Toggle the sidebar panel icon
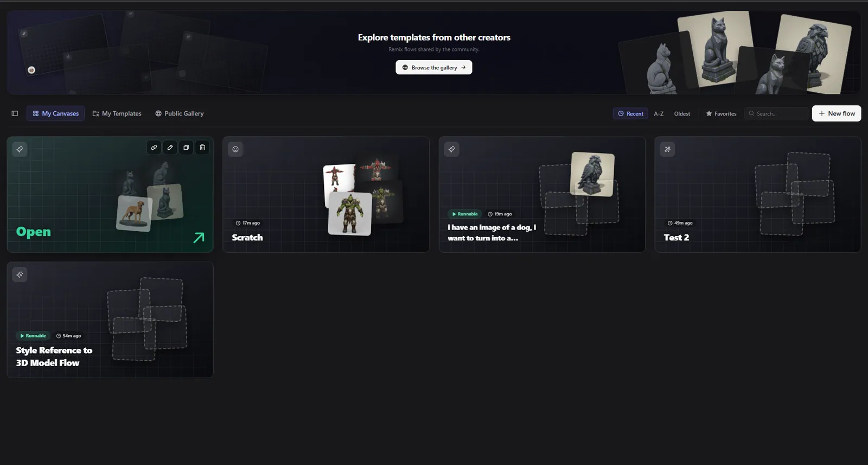This screenshot has width=868, height=465. pyautogui.click(x=15, y=113)
